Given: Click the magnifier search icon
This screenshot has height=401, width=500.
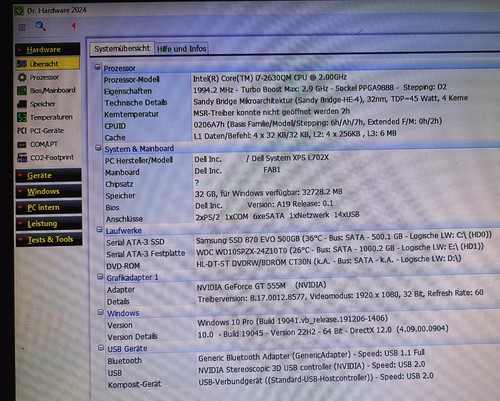Looking at the screenshot, I should click(x=41, y=26).
